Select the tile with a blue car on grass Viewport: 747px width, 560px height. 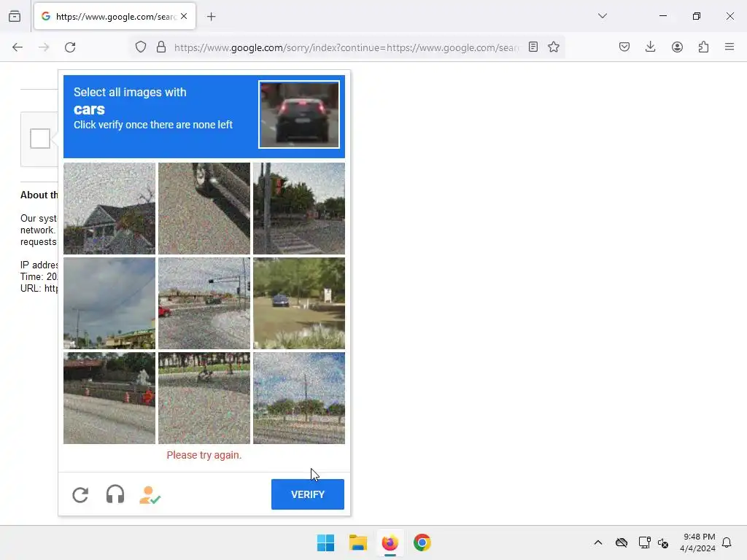coord(298,303)
